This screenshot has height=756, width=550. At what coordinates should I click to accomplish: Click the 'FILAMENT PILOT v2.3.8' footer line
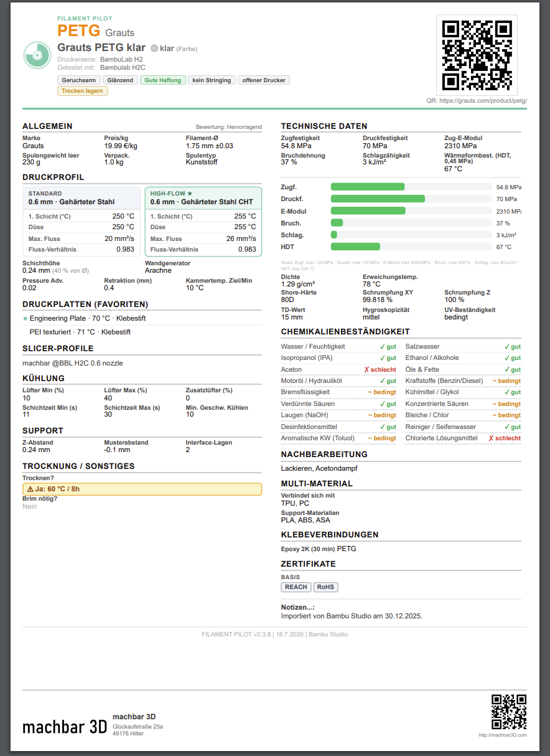274,635
